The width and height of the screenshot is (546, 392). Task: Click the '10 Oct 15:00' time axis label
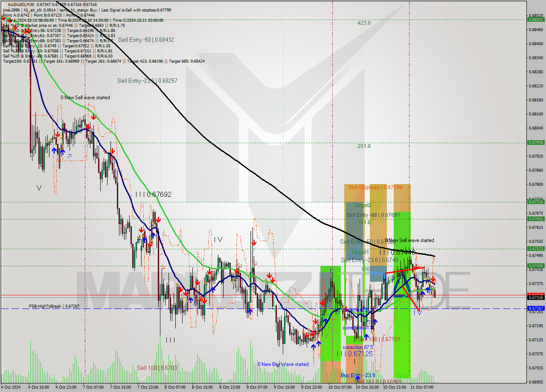click(367, 387)
